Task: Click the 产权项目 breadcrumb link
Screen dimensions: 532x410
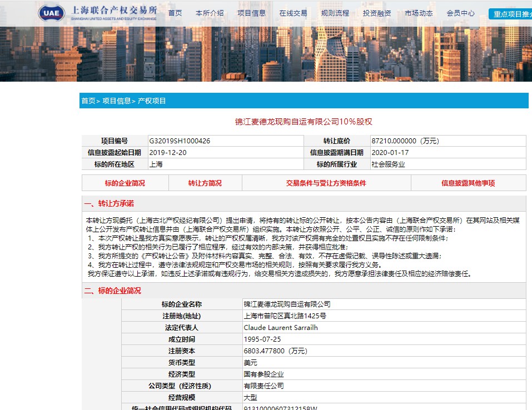Action: tap(152, 101)
